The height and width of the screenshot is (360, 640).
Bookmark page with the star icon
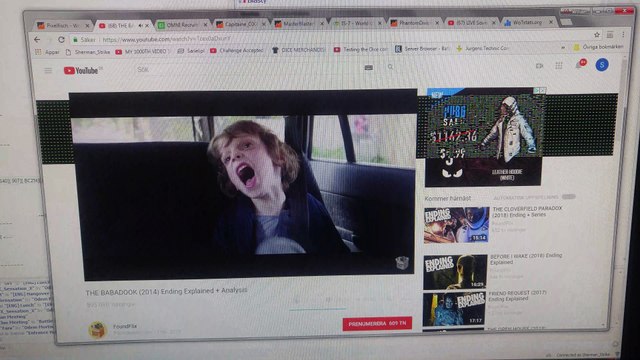597,35
